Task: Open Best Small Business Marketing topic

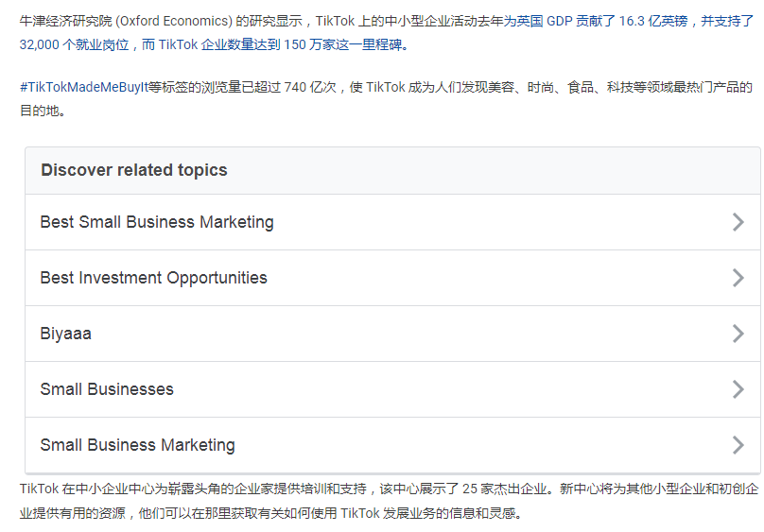Action: tap(392, 222)
